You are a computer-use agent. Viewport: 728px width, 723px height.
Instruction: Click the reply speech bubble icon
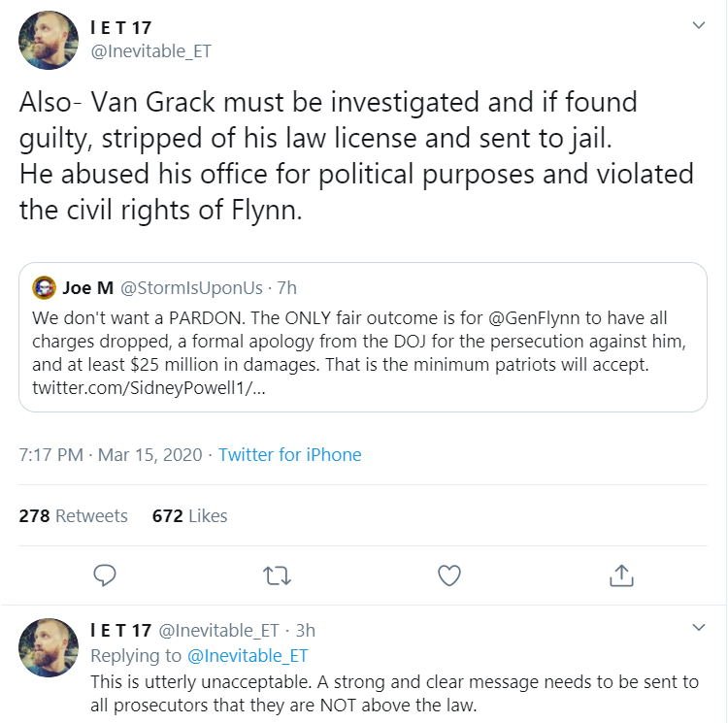[x=105, y=575]
